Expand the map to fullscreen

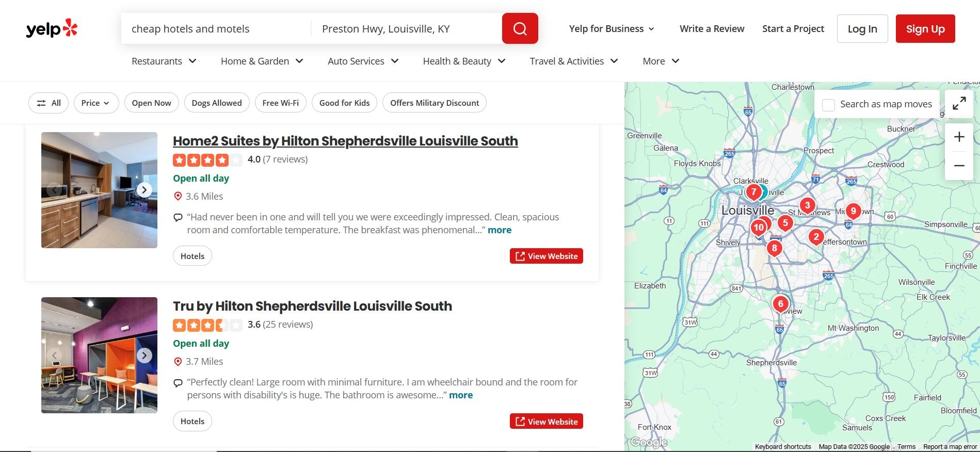[959, 104]
